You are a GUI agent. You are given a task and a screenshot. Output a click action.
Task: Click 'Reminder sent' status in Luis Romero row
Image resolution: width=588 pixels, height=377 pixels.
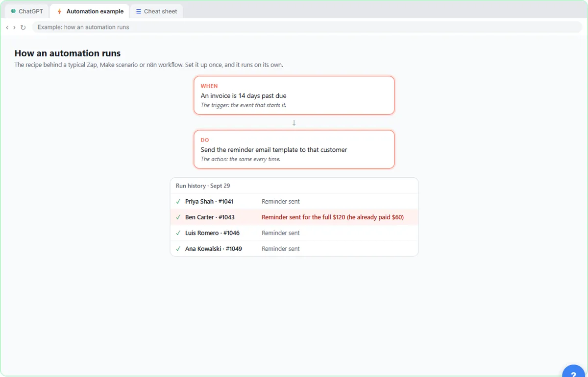(281, 233)
